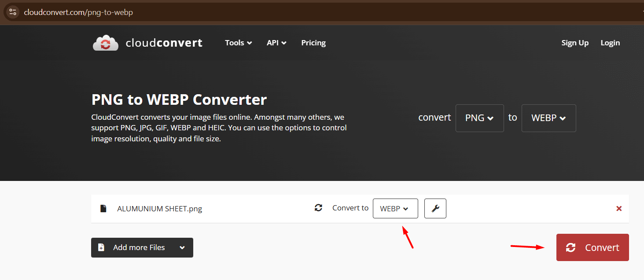Click the circular arrows icon on Convert button
644x280 pixels.
click(x=571, y=247)
